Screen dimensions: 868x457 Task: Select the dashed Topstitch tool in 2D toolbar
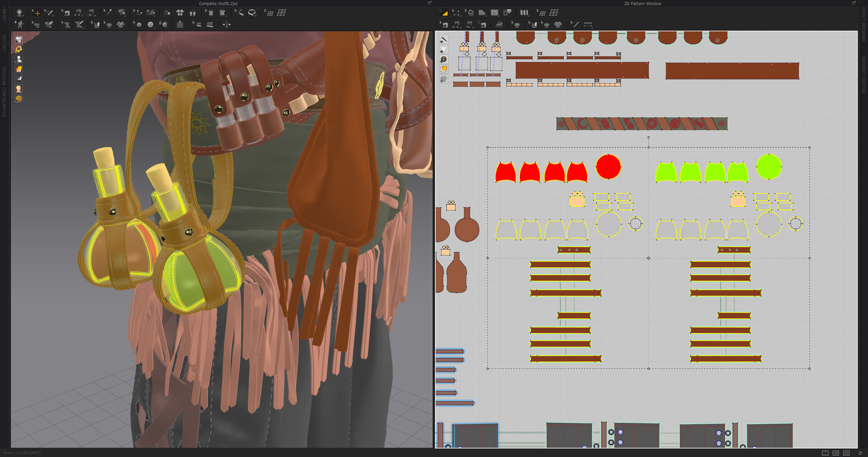(x=575, y=24)
